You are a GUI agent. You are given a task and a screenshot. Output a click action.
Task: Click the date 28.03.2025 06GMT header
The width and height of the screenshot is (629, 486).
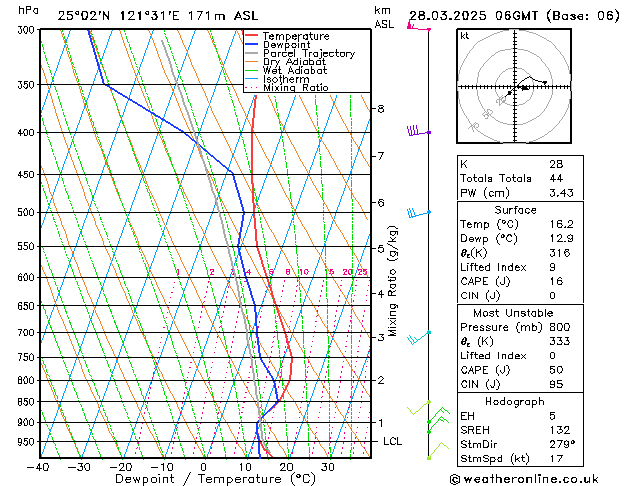[x=473, y=16]
